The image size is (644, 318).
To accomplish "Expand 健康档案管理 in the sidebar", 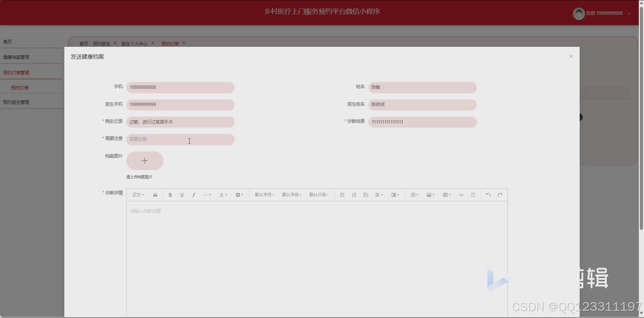I will click(x=31, y=57).
